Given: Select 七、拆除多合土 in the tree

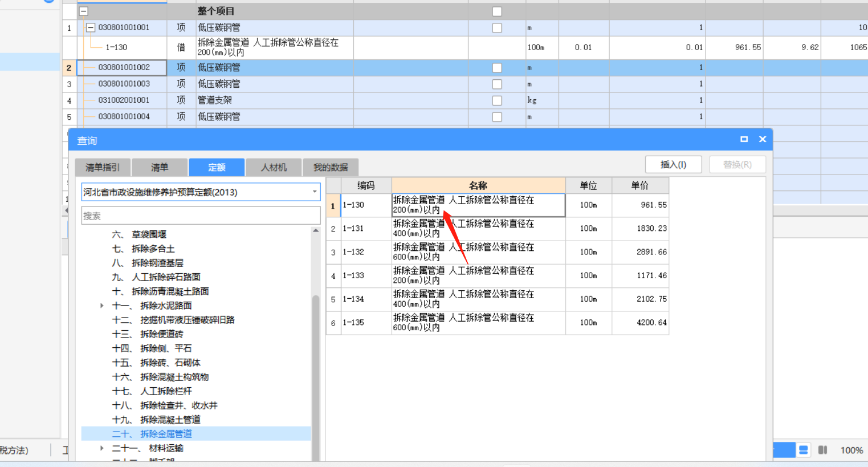Looking at the screenshot, I should point(143,249).
